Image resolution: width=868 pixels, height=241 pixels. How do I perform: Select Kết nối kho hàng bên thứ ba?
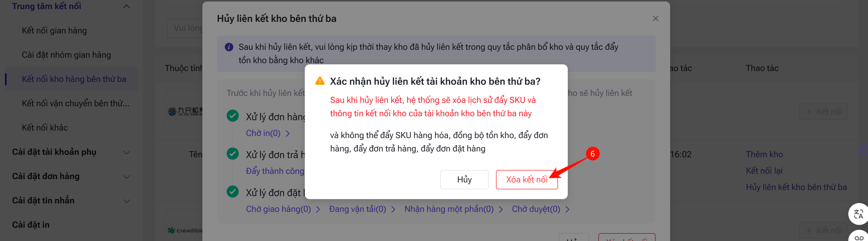point(74,79)
